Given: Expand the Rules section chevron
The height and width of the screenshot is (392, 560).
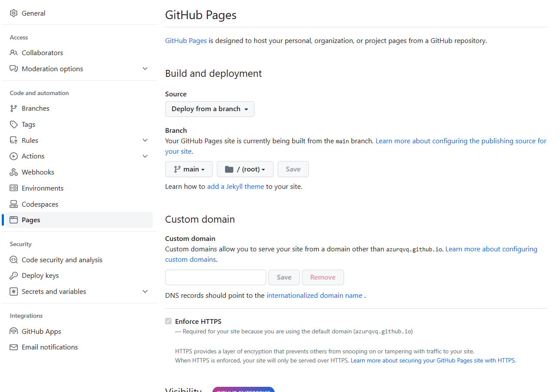Looking at the screenshot, I should pyautogui.click(x=145, y=140).
